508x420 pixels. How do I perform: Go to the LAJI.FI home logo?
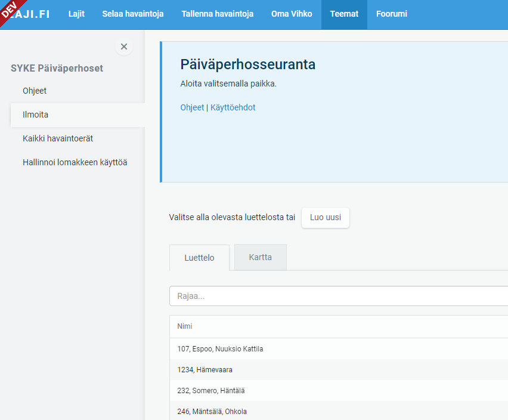coord(29,14)
